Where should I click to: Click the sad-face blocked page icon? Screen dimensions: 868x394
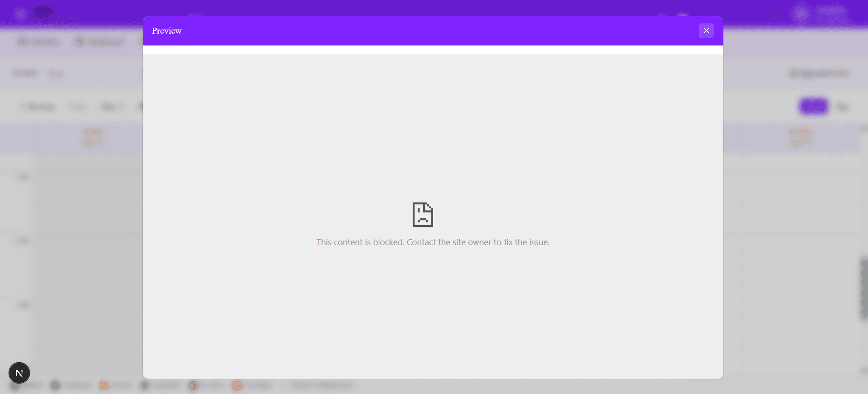coord(423,215)
